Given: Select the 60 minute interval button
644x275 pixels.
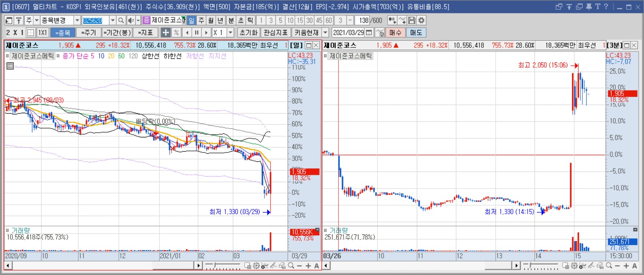Looking at the screenshot, I should coord(329,20).
